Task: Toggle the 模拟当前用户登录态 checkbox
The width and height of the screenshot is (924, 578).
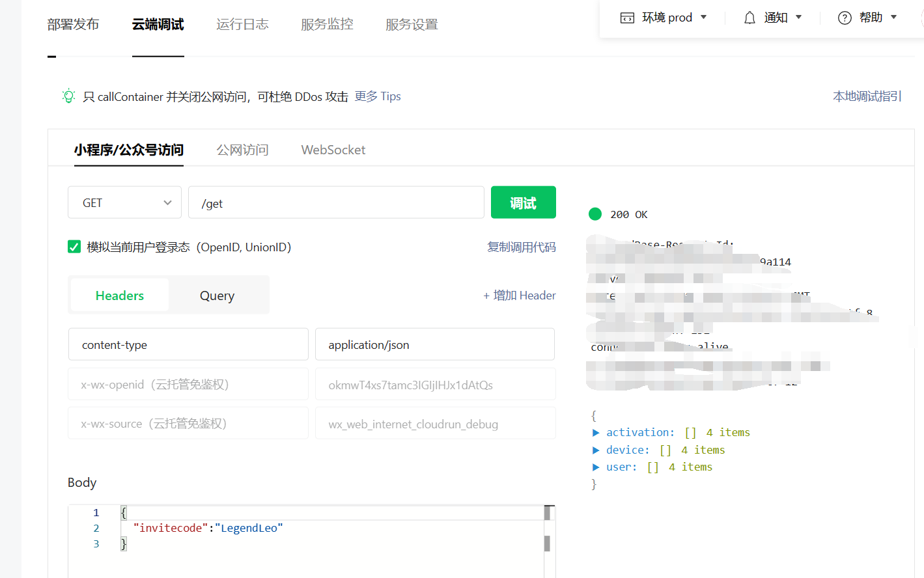Action: click(x=74, y=247)
